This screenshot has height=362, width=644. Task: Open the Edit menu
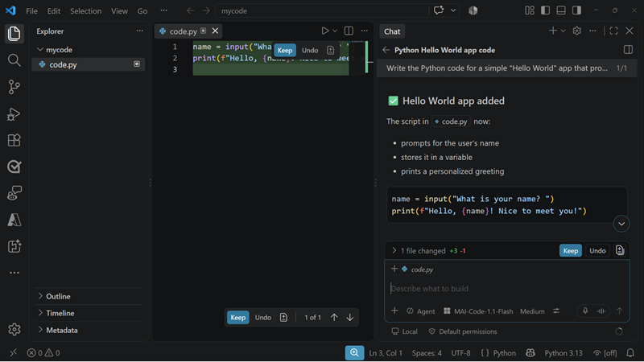tap(53, 10)
